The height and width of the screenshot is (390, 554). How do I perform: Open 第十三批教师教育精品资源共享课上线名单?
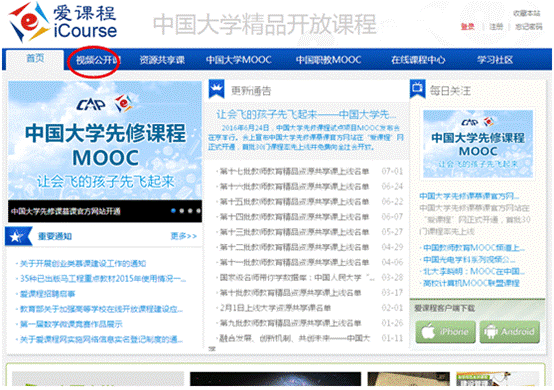point(294,232)
